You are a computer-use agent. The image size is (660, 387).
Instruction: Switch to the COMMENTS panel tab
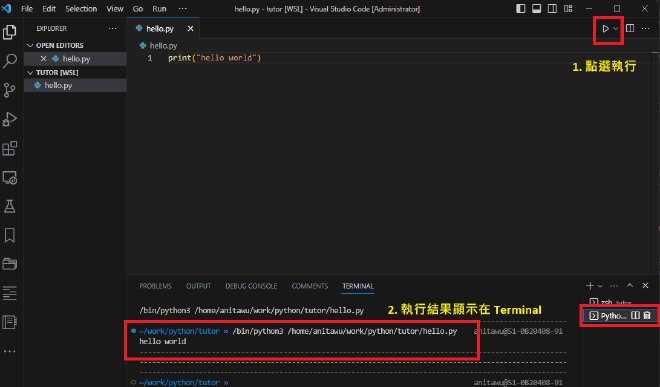click(x=309, y=286)
